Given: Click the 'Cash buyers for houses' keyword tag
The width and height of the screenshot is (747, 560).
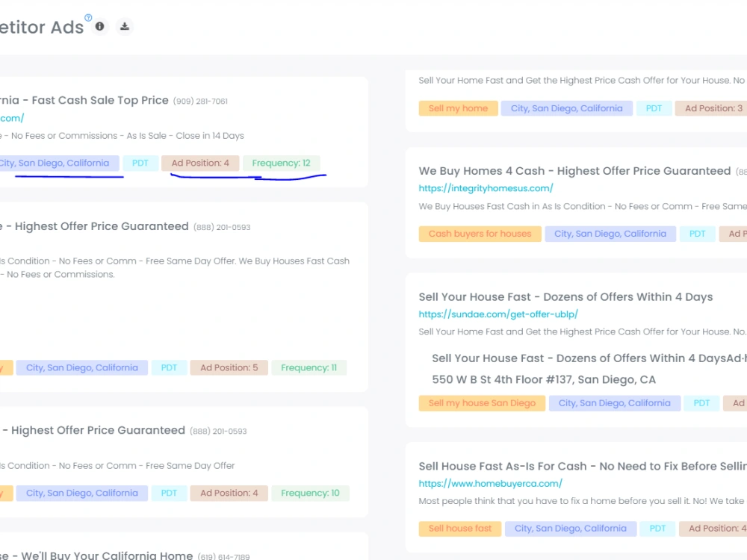Looking at the screenshot, I should tap(480, 234).
